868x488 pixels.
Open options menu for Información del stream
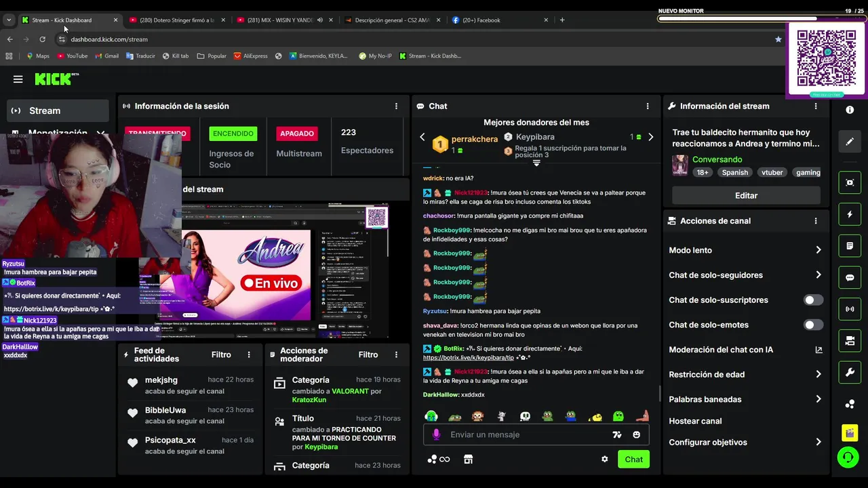click(816, 106)
